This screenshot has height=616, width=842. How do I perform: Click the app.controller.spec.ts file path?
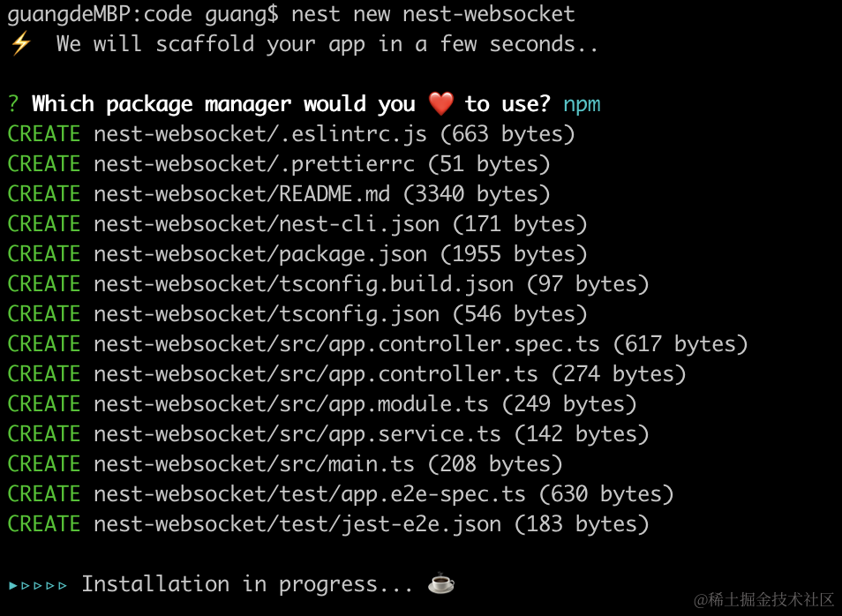[347, 344]
